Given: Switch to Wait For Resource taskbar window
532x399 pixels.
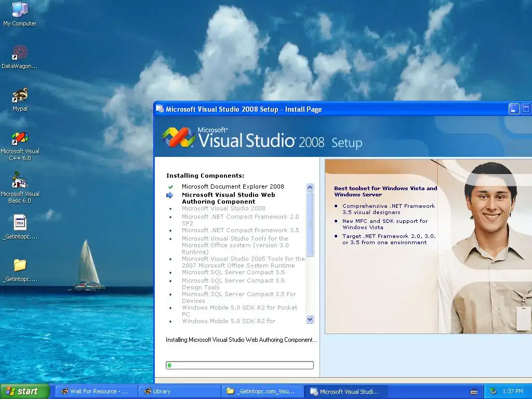Looking at the screenshot, I should tap(96, 391).
